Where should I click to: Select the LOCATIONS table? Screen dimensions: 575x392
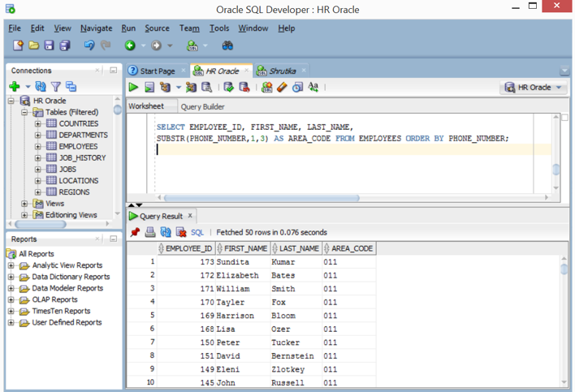click(x=79, y=181)
